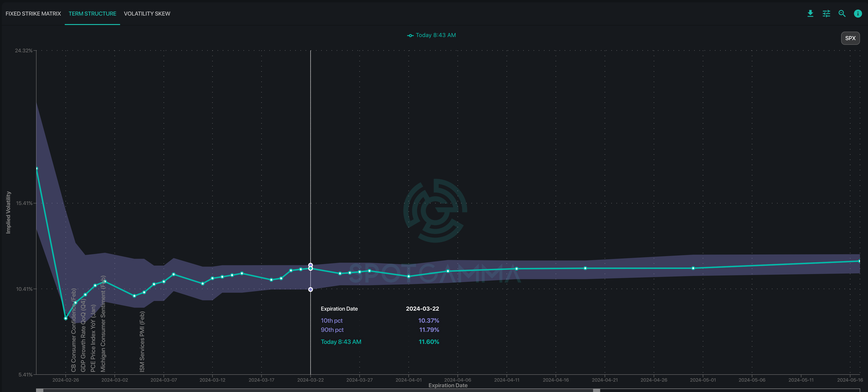
Task: Click the GDP Growth Rate QoQ event label
Action: click(83, 336)
